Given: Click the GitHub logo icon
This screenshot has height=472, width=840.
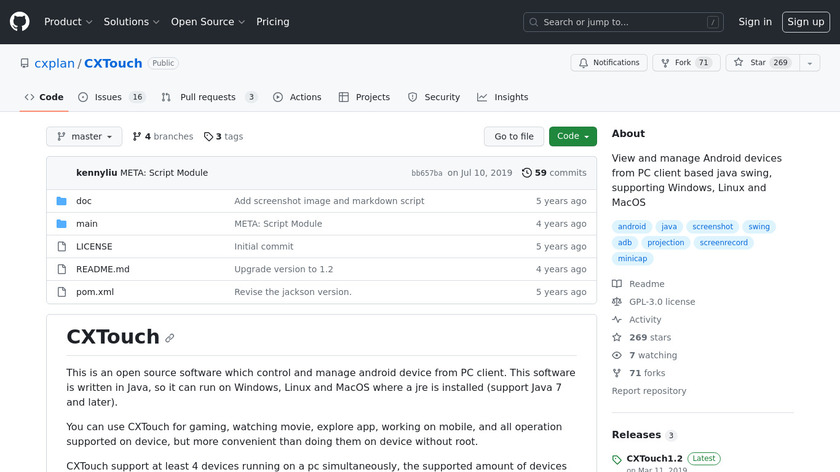Looking at the screenshot, I should 21,21.
